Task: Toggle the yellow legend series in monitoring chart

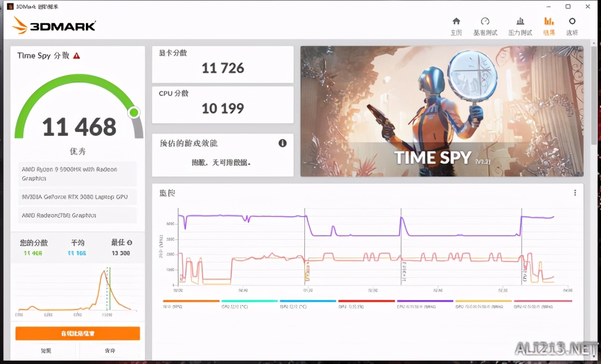Action: click(x=483, y=304)
